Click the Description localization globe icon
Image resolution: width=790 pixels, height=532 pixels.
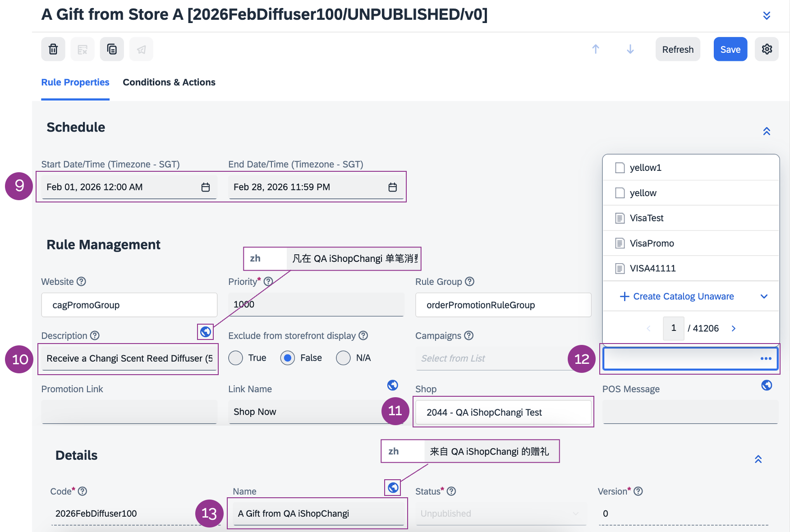[206, 332]
